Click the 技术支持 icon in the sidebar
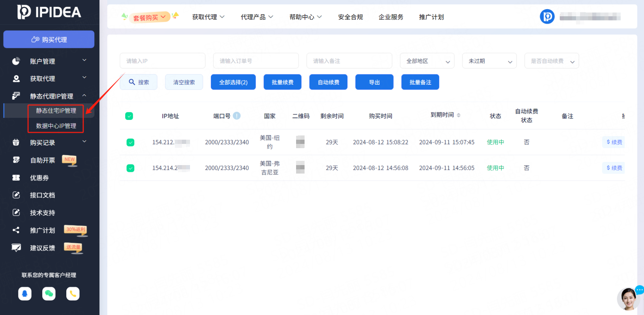The width and height of the screenshot is (644, 315). click(x=16, y=212)
